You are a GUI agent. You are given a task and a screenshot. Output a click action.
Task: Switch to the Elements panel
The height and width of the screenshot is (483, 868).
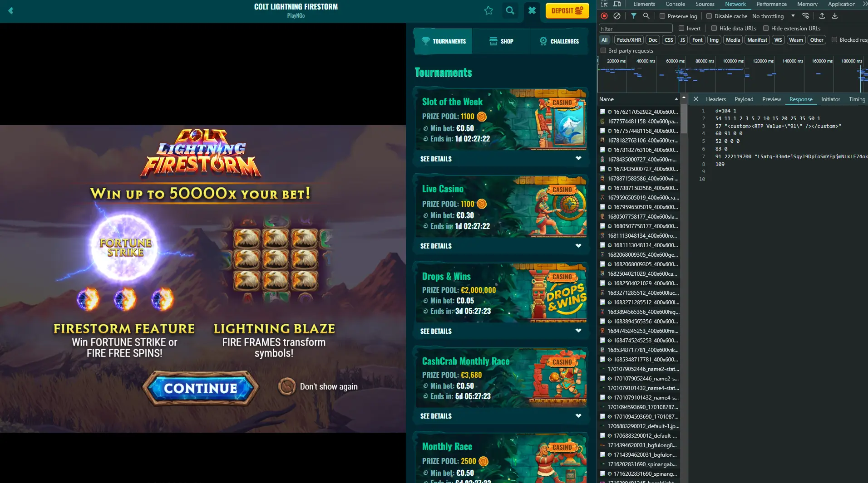point(644,4)
